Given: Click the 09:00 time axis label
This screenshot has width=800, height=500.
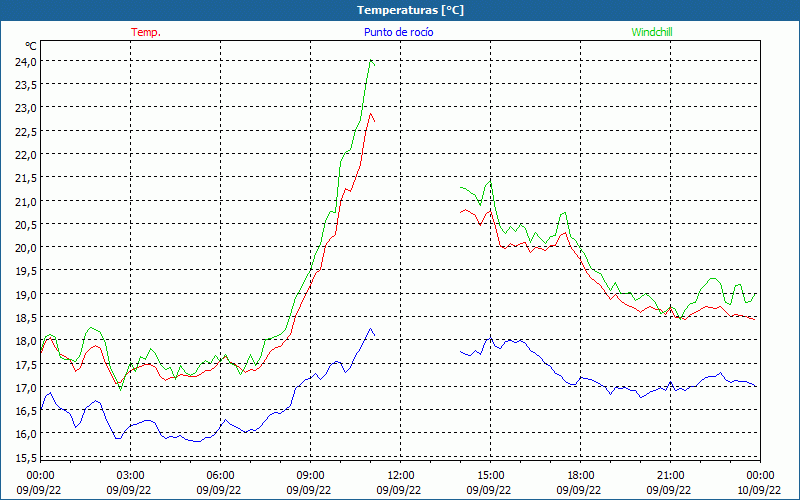Looking at the screenshot, I should 310,476.
